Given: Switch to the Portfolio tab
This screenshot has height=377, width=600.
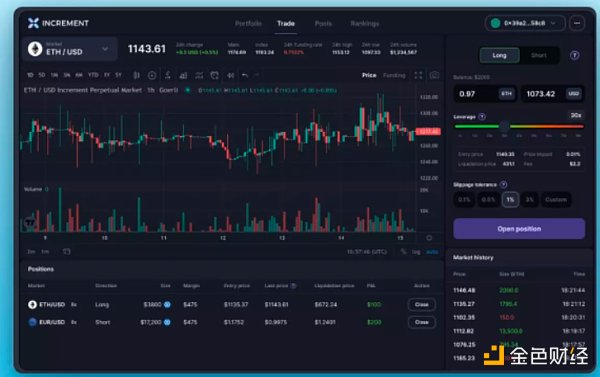Looking at the screenshot, I should coord(248,24).
